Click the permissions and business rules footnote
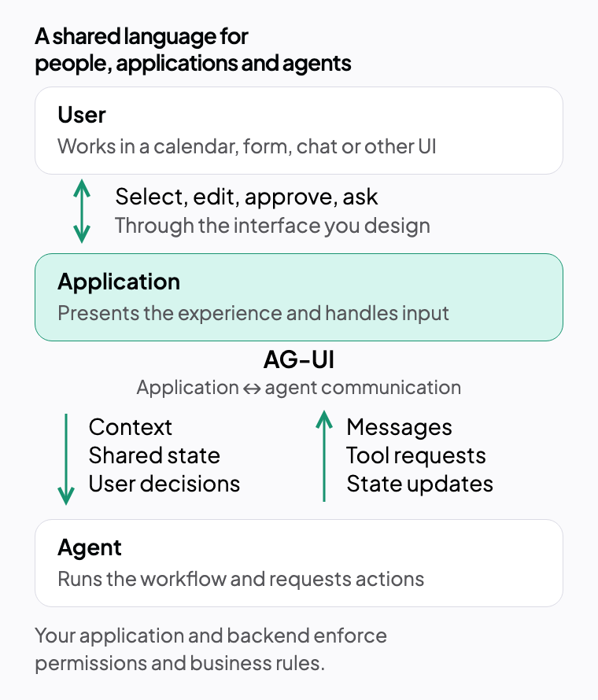The width and height of the screenshot is (598, 700). click(211, 650)
